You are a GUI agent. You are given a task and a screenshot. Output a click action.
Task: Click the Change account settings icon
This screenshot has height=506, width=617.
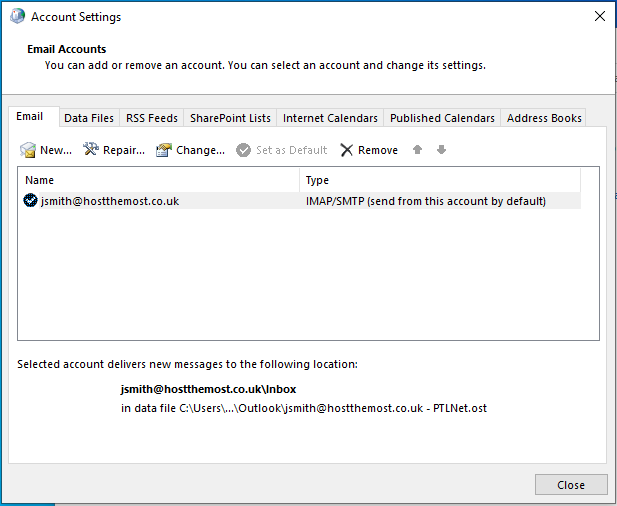163,150
